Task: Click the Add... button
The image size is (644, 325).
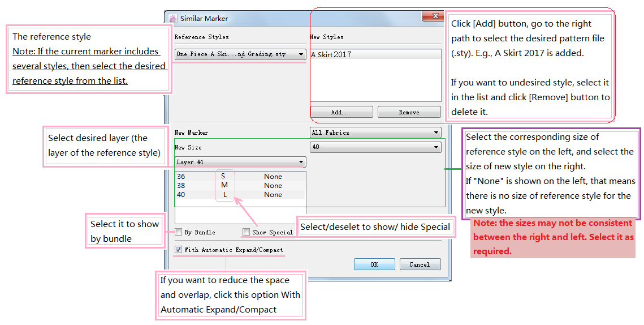Action: pyautogui.click(x=341, y=112)
